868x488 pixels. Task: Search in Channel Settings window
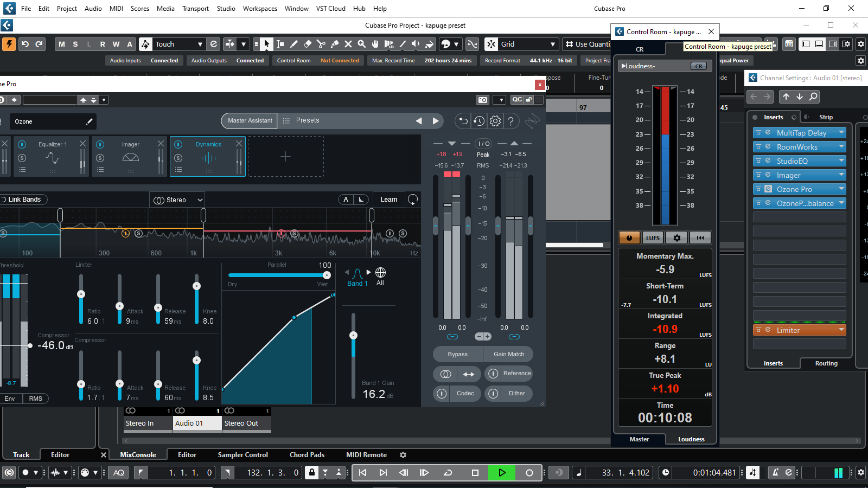pyautogui.click(x=813, y=97)
